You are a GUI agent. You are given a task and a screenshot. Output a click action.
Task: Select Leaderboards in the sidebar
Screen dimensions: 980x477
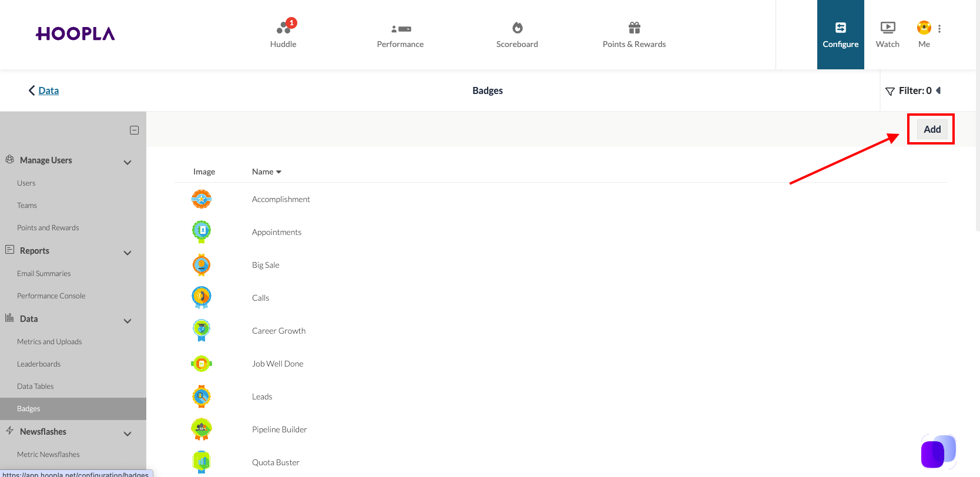pyautogui.click(x=39, y=364)
